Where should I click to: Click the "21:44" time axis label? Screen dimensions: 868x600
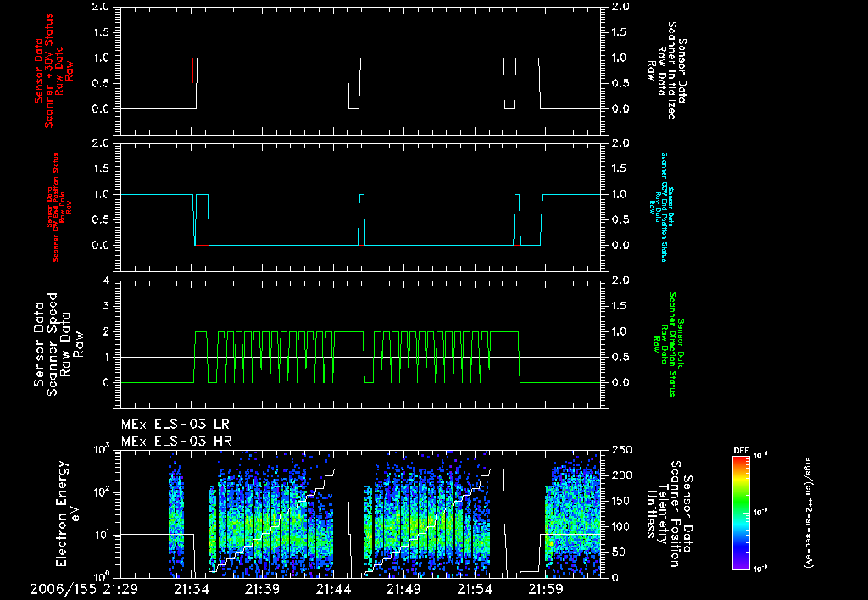[x=333, y=589]
